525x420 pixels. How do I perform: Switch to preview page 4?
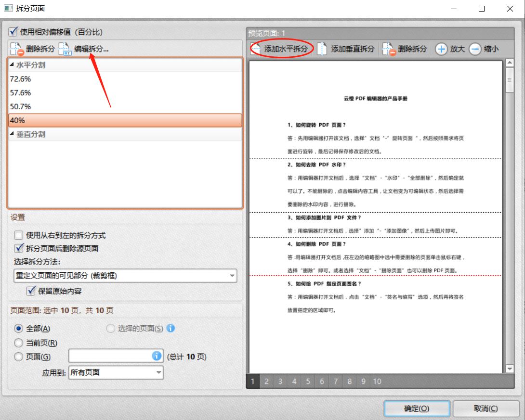(294, 381)
